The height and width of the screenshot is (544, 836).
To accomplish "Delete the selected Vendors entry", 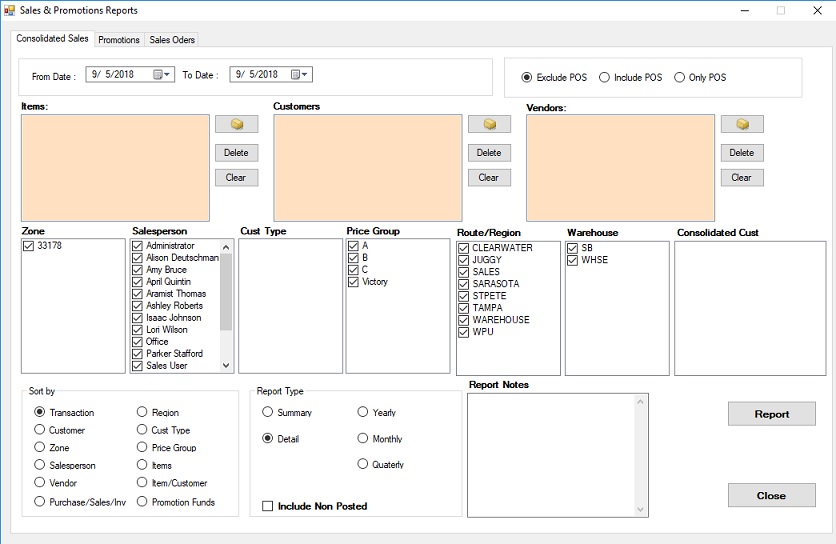I will pyautogui.click(x=742, y=153).
